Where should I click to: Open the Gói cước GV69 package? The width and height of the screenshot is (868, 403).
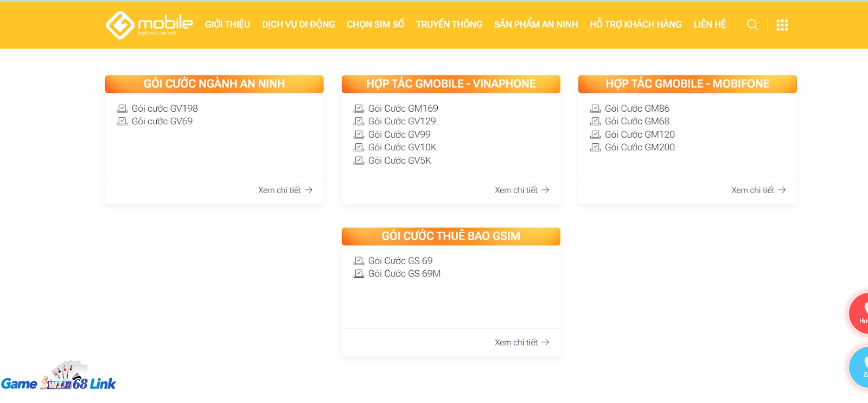click(x=162, y=121)
